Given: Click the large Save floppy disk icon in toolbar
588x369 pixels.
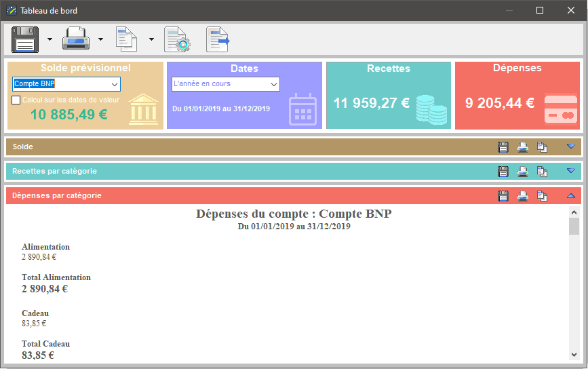Looking at the screenshot, I should 26,39.
